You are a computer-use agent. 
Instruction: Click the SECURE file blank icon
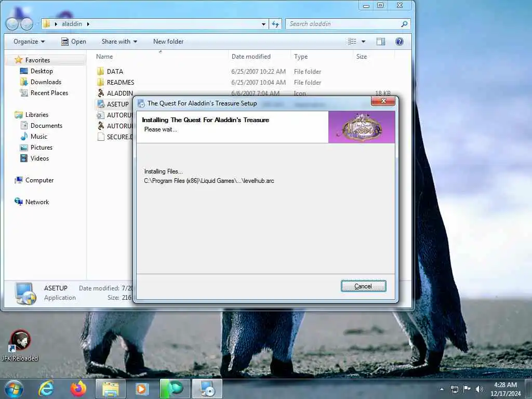[101, 137]
